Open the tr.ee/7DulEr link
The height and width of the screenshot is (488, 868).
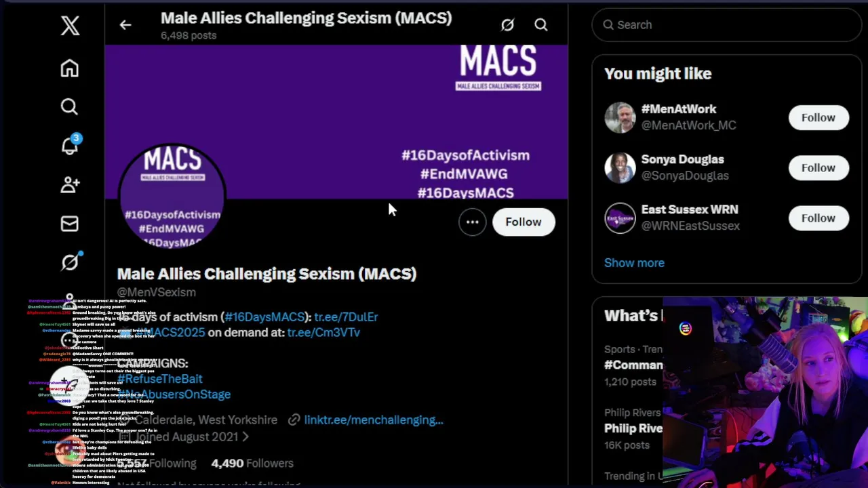pos(346,317)
